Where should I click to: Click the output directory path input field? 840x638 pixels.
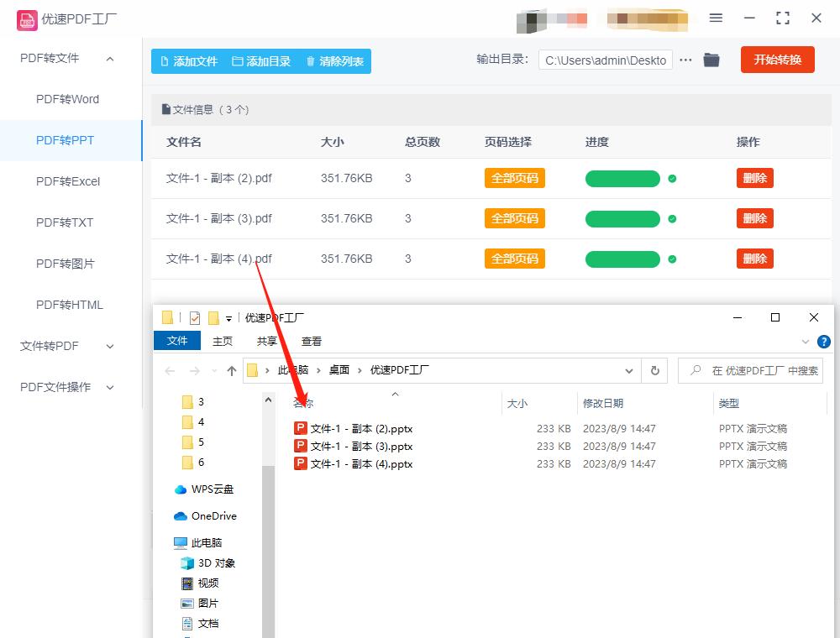pyautogui.click(x=605, y=60)
